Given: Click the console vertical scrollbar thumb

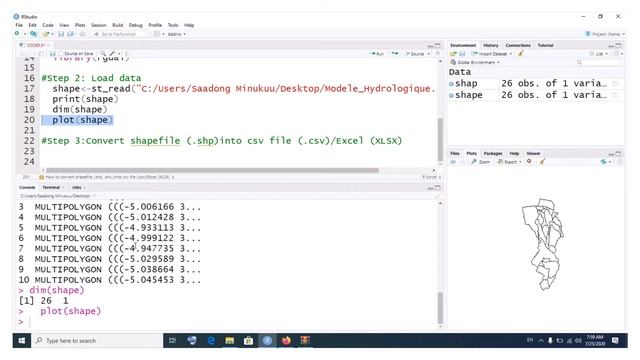Looking at the screenshot, I should pos(440,308).
